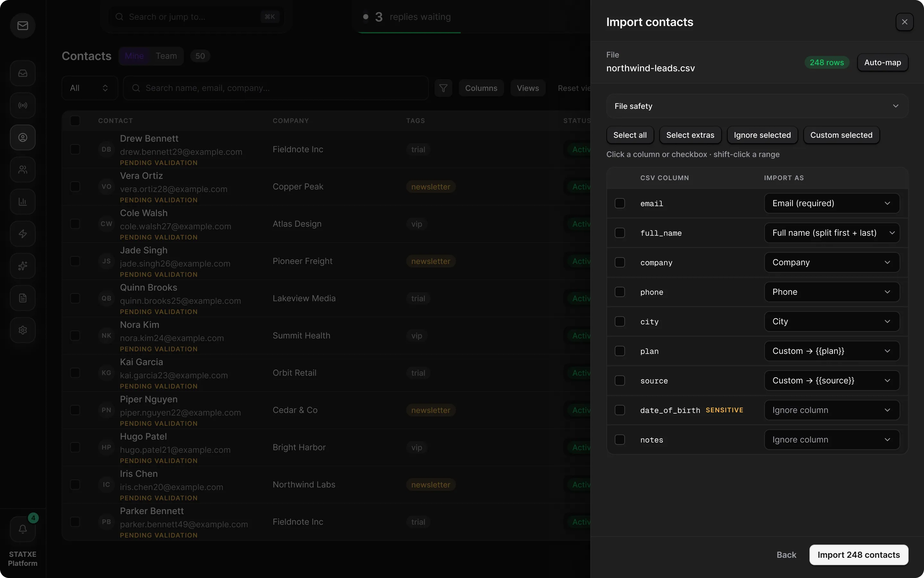
Task: Open the Full name split mapping dropdown
Action: tap(832, 233)
